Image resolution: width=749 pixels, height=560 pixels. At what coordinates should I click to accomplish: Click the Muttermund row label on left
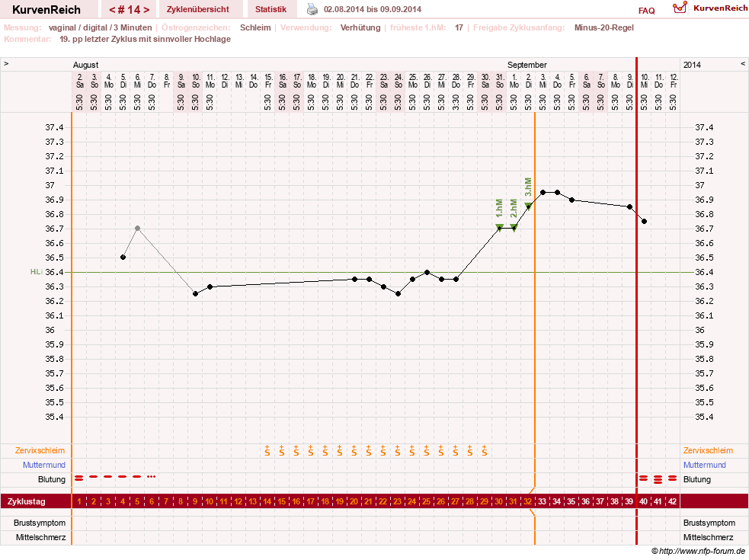click(x=44, y=465)
